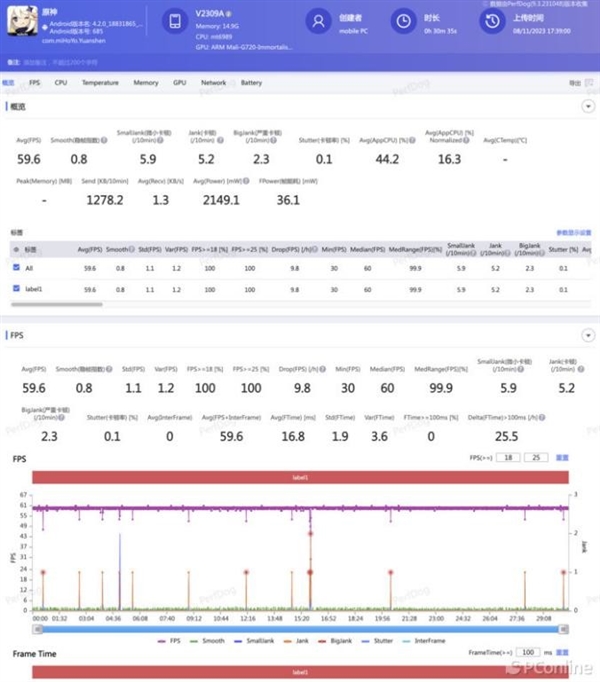600x682 pixels.
Task: Collapse the FPS section using the chevron
Action: click(588, 337)
